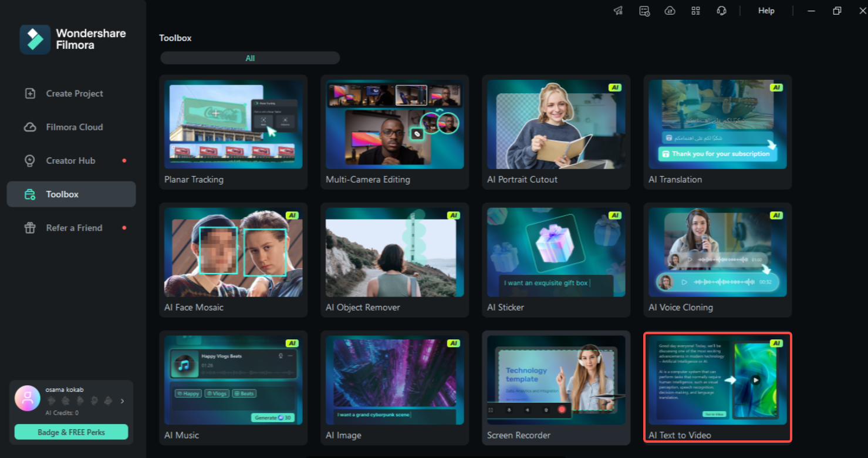The width and height of the screenshot is (868, 458).
Task: Click the cloud transfer icon in top bar
Action: click(x=670, y=11)
